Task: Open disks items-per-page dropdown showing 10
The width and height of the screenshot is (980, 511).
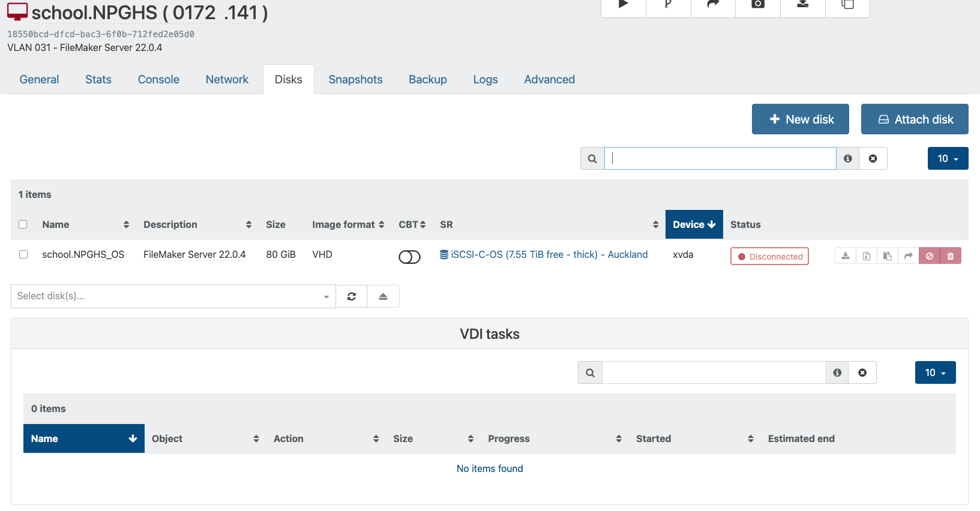Action: coord(948,158)
